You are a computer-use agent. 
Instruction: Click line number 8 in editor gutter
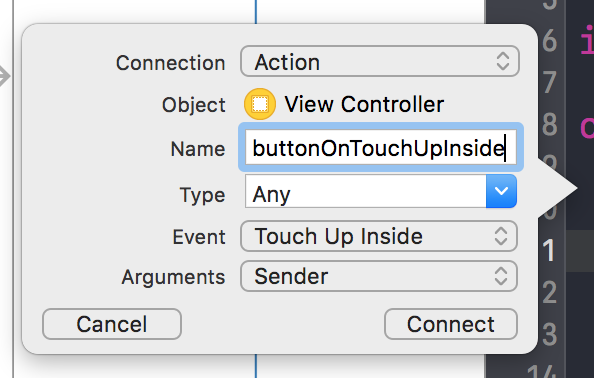549,124
